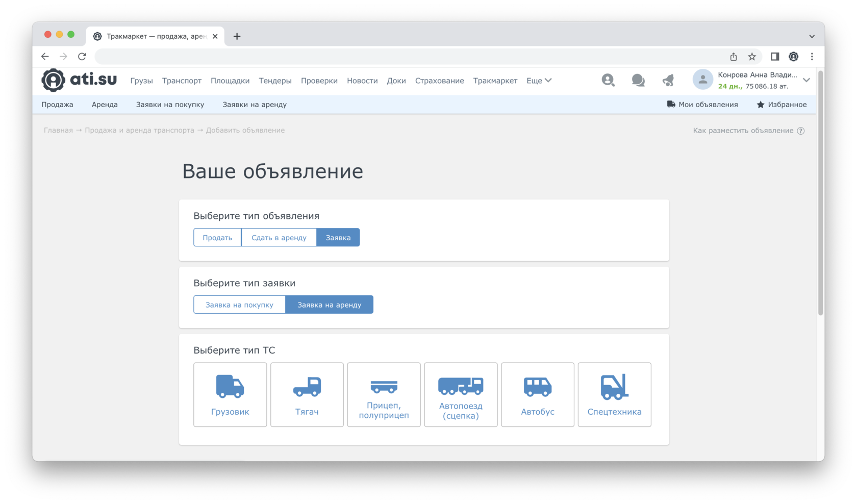The height and width of the screenshot is (504, 857).
Task: Click the ati.su extension icon in toolbar
Action: point(793,57)
